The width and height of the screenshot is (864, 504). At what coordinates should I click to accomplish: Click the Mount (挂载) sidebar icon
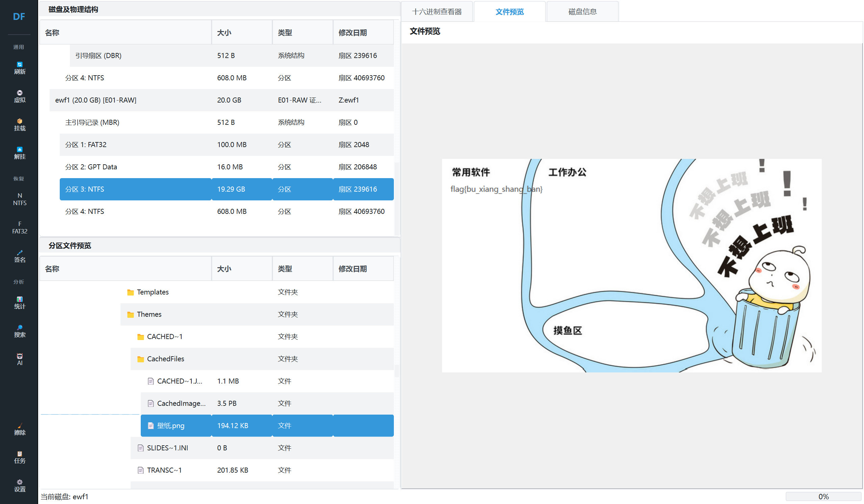pyautogui.click(x=20, y=125)
